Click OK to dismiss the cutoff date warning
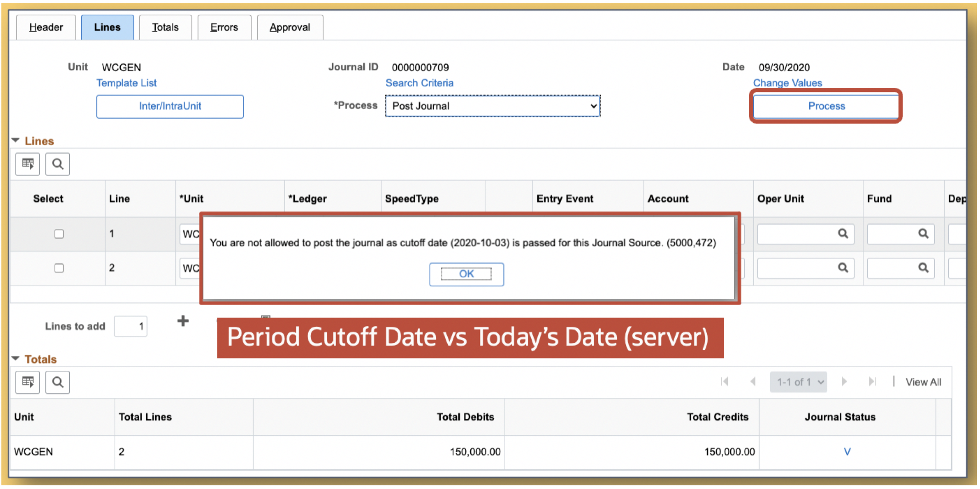This screenshot has width=980, height=489. pyautogui.click(x=466, y=274)
